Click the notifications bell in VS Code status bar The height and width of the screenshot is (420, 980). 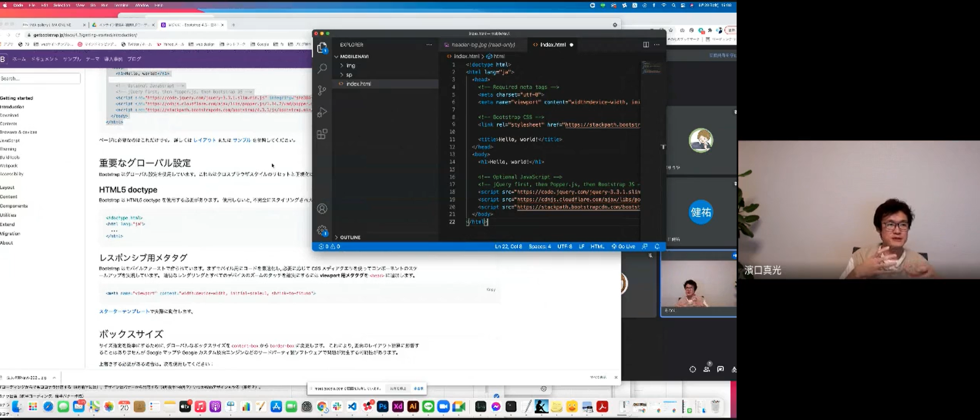click(x=657, y=246)
